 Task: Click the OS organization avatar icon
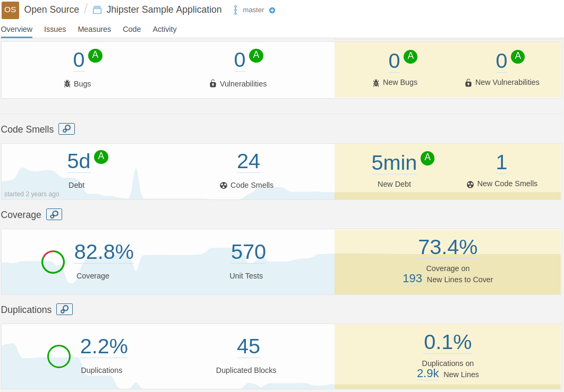(x=10, y=10)
